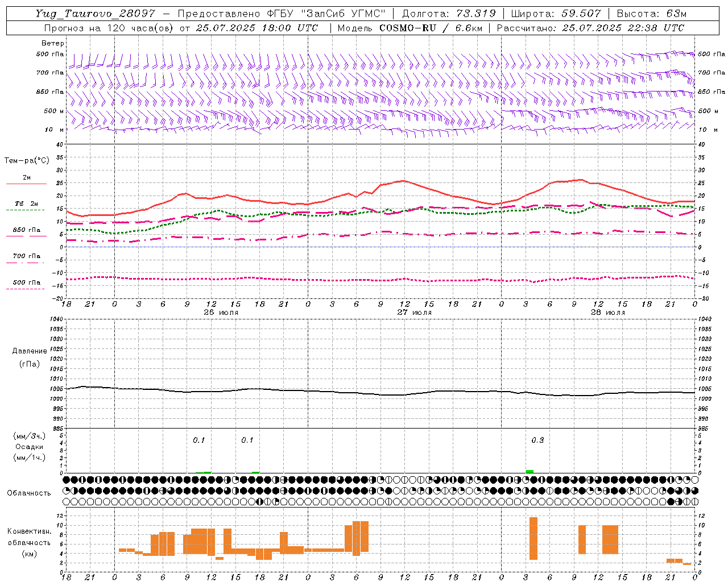Click the "(км)" convective cloud unit label

click(x=30, y=554)
